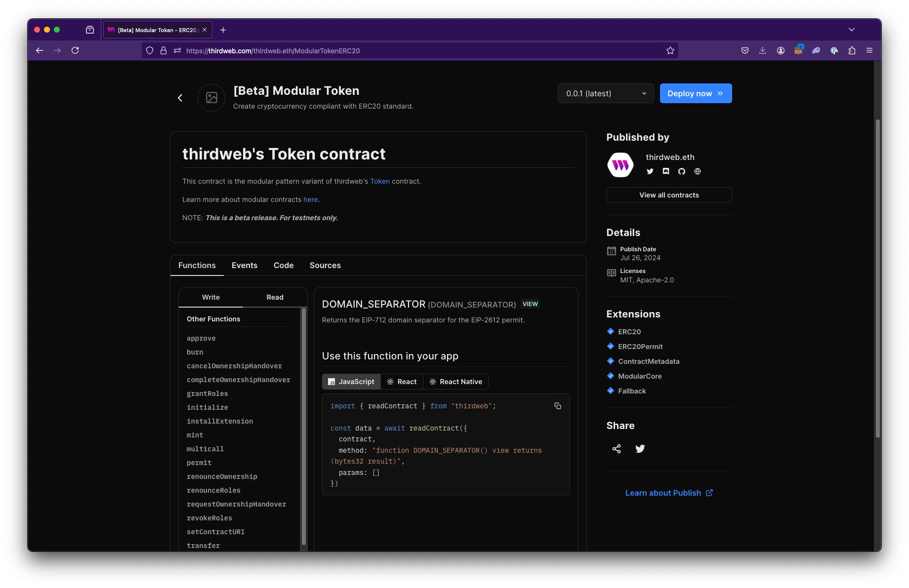Image resolution: width=909 pixels, height=588 pixels.
Task: Switch to the Events tab
Action: point(245,265)
